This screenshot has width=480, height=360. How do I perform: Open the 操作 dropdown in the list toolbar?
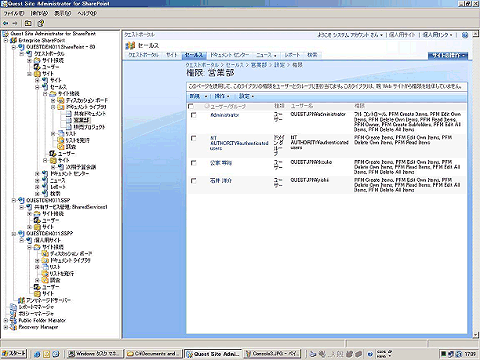point(222,96)
